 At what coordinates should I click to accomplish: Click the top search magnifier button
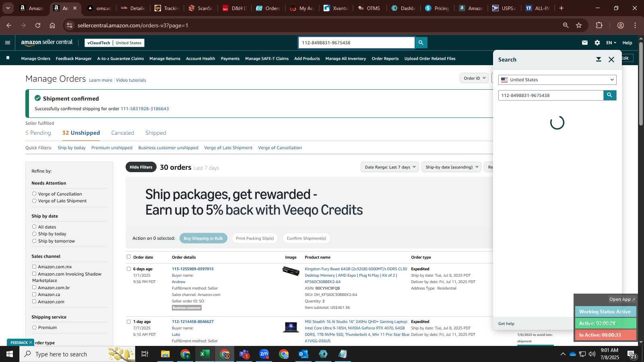point(421,43)
